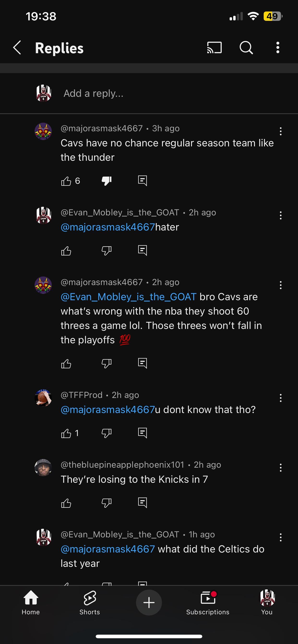Reply to the "Cavs have no chance" comment
Viewport: 298px width, 644px height.
point(143,180)
